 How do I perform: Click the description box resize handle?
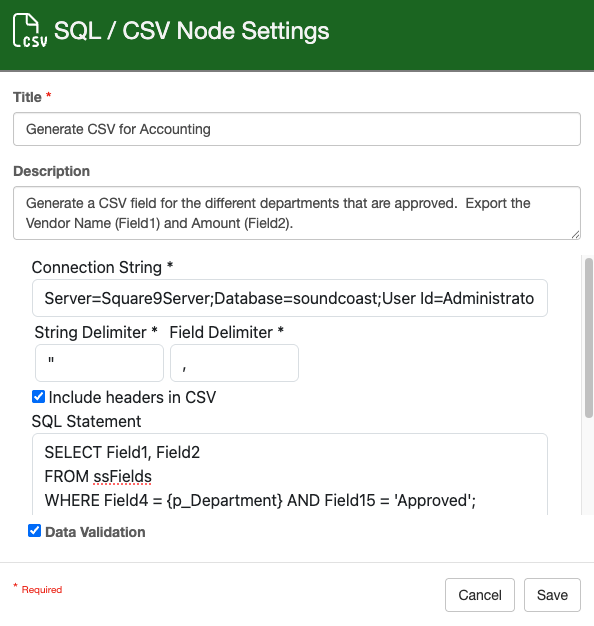coord(575,235)
